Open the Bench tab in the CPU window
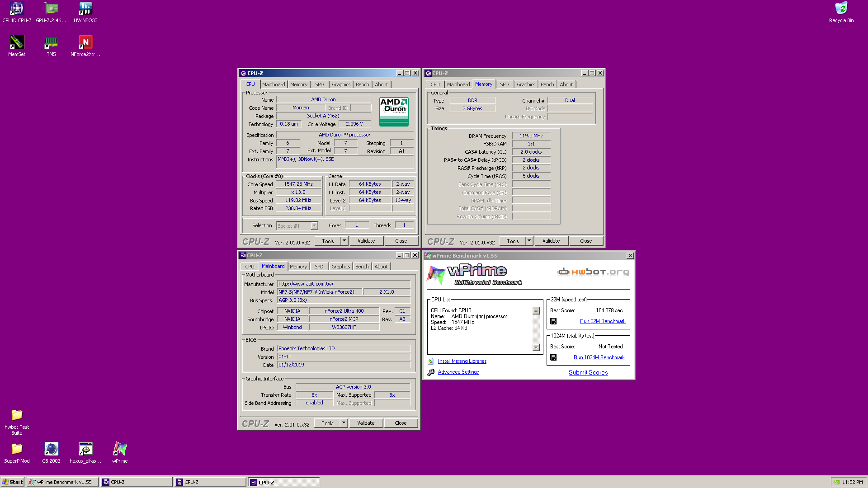Image resolution: width=868 pixels, height=488 pixels. (363, 84)
